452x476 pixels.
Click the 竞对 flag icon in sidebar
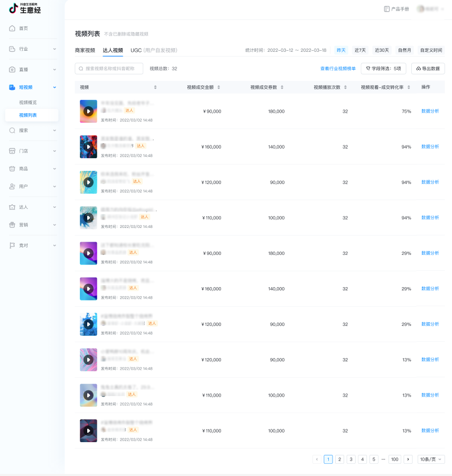[x=12, y=245]
